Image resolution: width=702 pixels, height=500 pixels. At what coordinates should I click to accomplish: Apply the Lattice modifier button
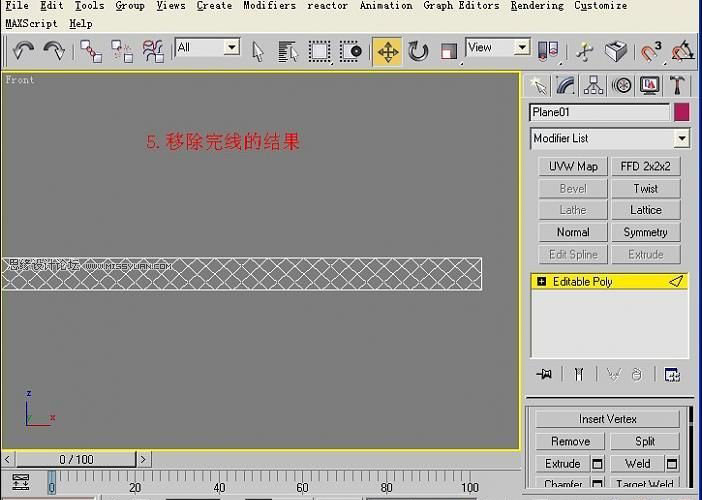(646, 210)
